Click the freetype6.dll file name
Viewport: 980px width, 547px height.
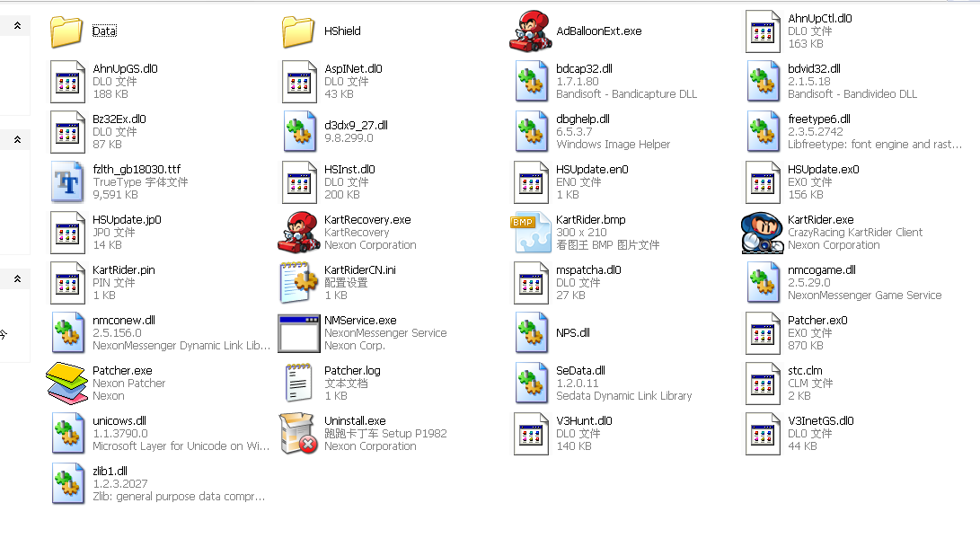coord(818,119)
